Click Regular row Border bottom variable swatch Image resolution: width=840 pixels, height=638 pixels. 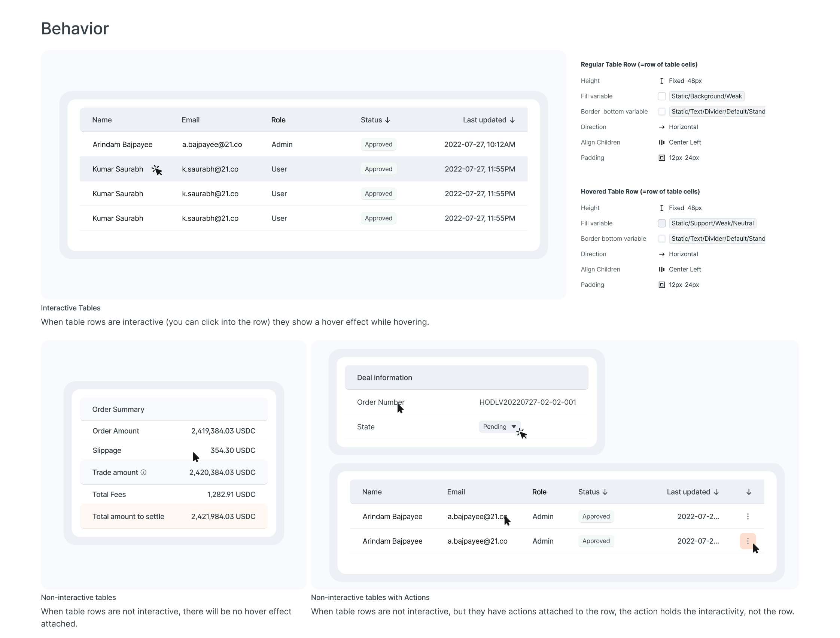tap(661, 112)
